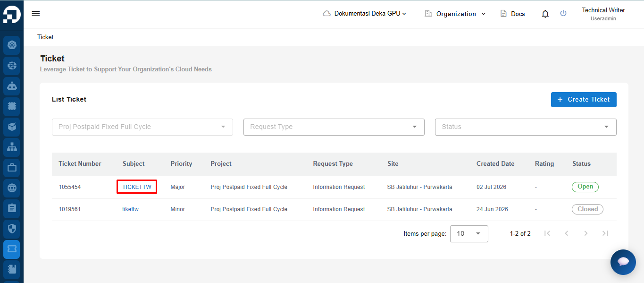Click the power logout icon
Screen dimensions: 644x283
(x=563, y=13)
